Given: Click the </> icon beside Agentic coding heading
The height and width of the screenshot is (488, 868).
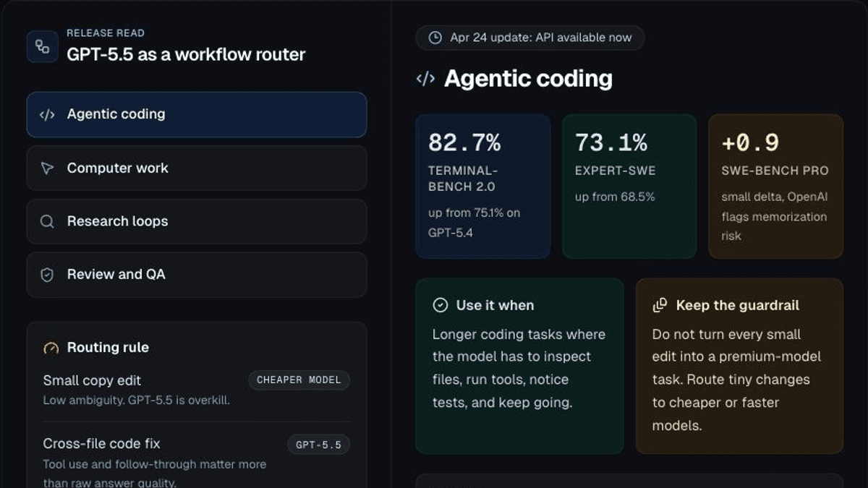Looking at the screenshot, I should pyautogui.click(x=427, y=78).
